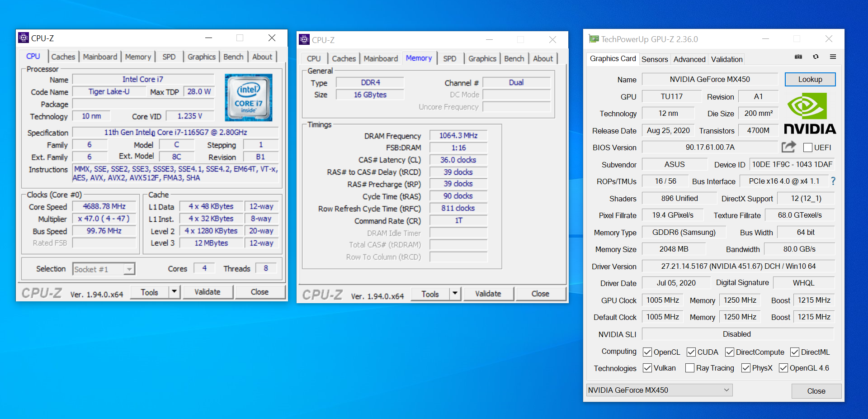Viewport: 868px width, 419px height.
Task: Toggle DirectCompute checkbox
Action: [x=730, y=352]
